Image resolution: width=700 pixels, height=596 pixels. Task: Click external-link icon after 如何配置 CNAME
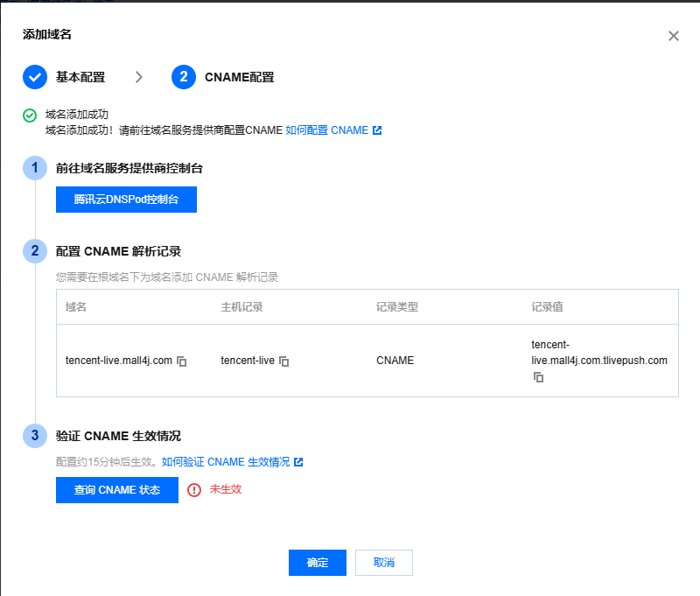tap(377, 130)
